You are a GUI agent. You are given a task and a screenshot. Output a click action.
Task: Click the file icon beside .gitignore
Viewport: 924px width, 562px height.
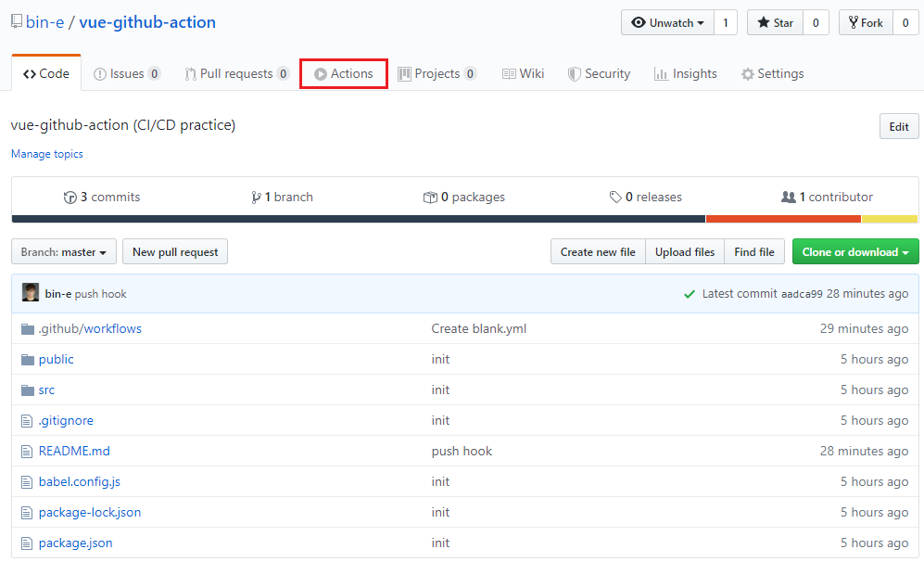point(27,421)
